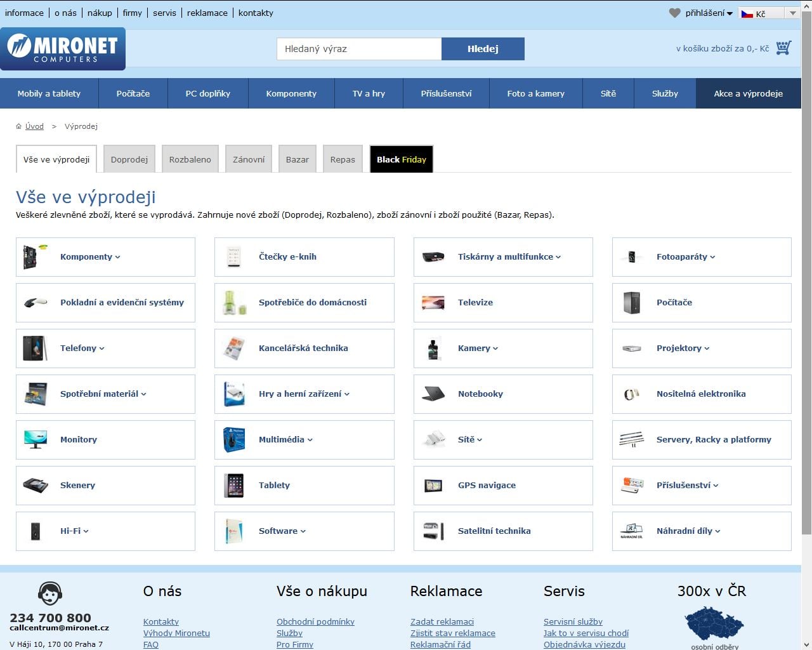Open the Výhody Mironetu footer link
Viewport: 812px width, 650px height.
pyautogui.click(x=176, y=633)
